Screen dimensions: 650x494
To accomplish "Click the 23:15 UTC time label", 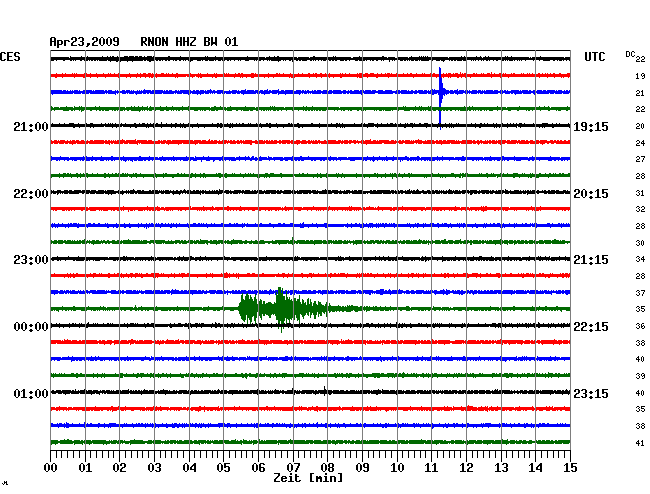I will (x=591, y=393).
